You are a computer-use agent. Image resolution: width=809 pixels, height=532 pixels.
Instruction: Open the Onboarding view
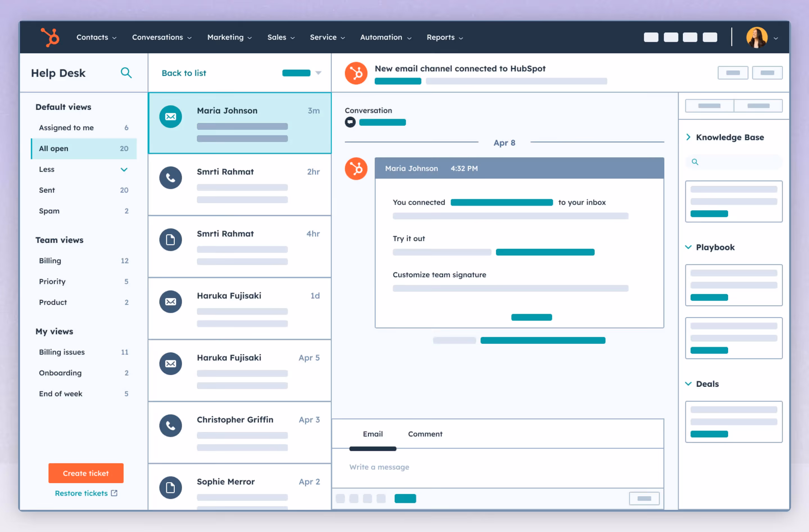[x=84, y=373]
